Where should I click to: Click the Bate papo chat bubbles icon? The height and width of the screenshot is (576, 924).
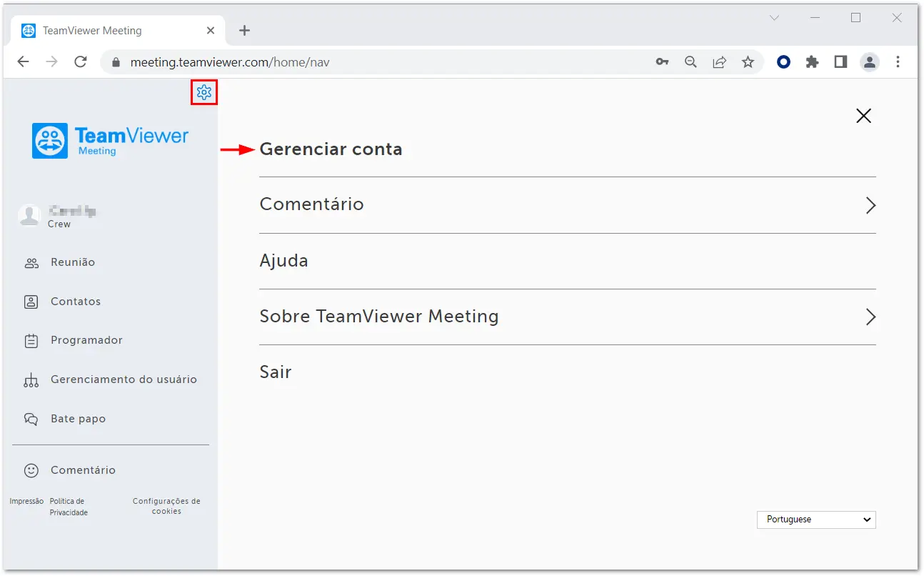31,419
